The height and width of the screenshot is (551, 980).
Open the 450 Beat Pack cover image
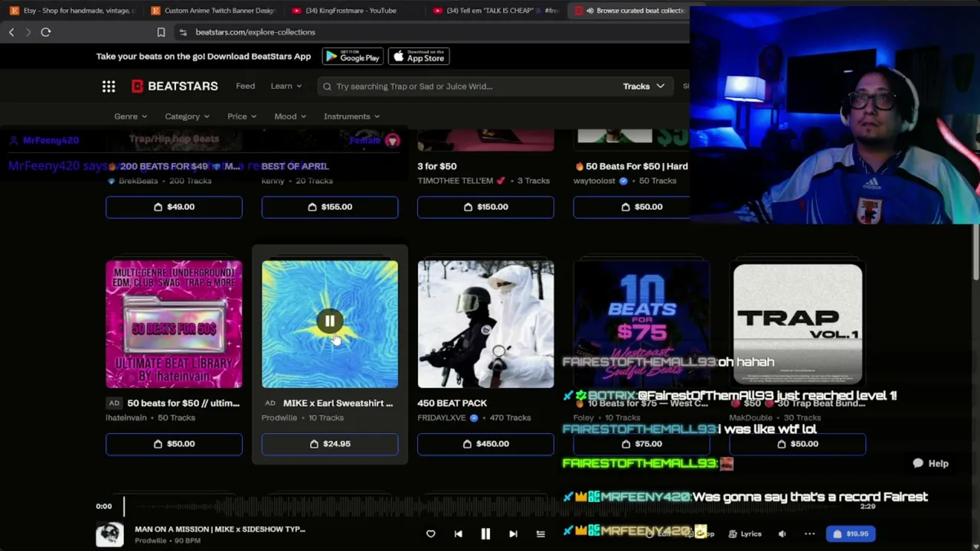(485, 324)
